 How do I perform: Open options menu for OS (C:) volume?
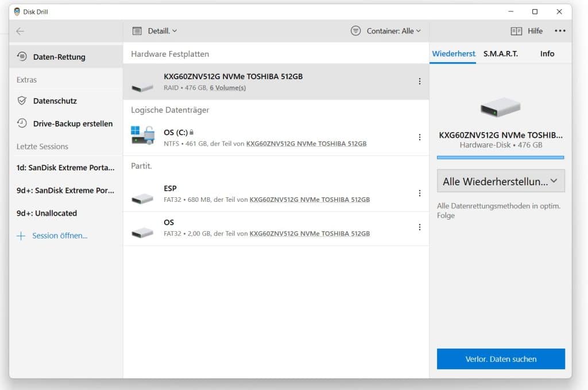tap(419, 137)
